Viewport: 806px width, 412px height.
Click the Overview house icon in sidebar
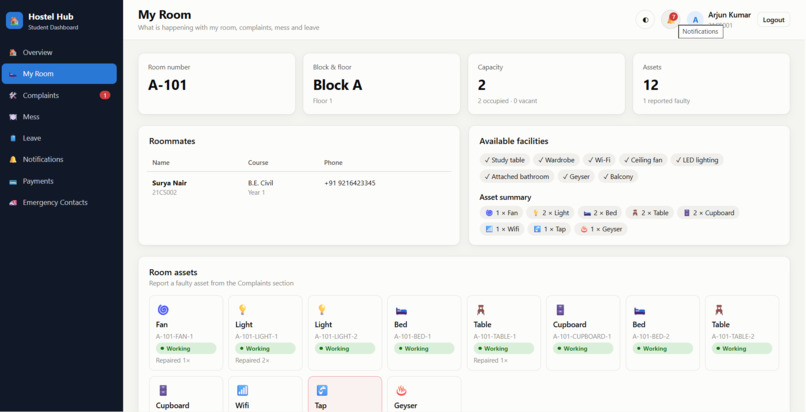[13, 52]
